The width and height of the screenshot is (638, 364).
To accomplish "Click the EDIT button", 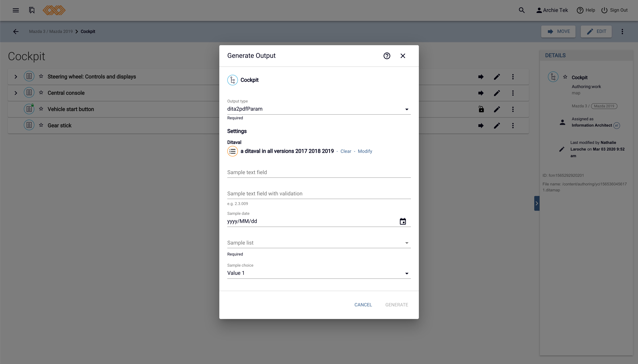I will click(x=596, y=32).
